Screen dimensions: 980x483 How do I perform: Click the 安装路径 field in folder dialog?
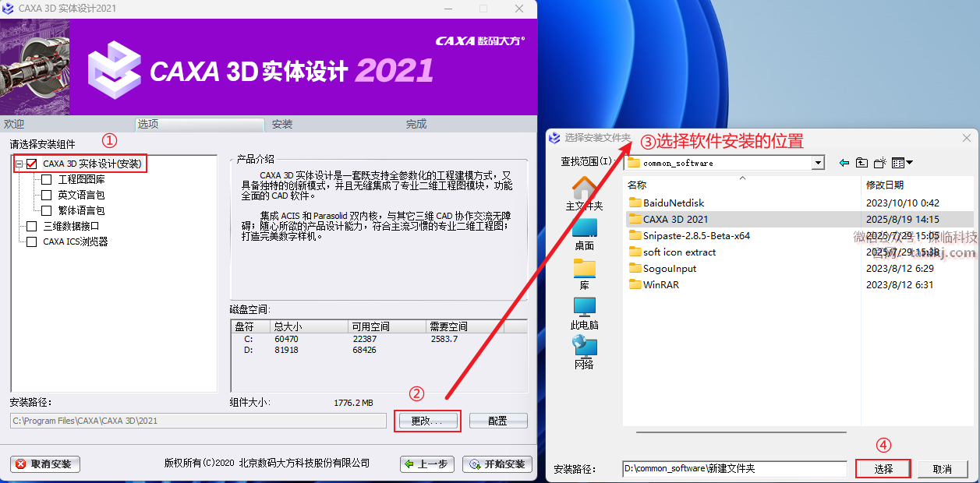click(734, 469)
